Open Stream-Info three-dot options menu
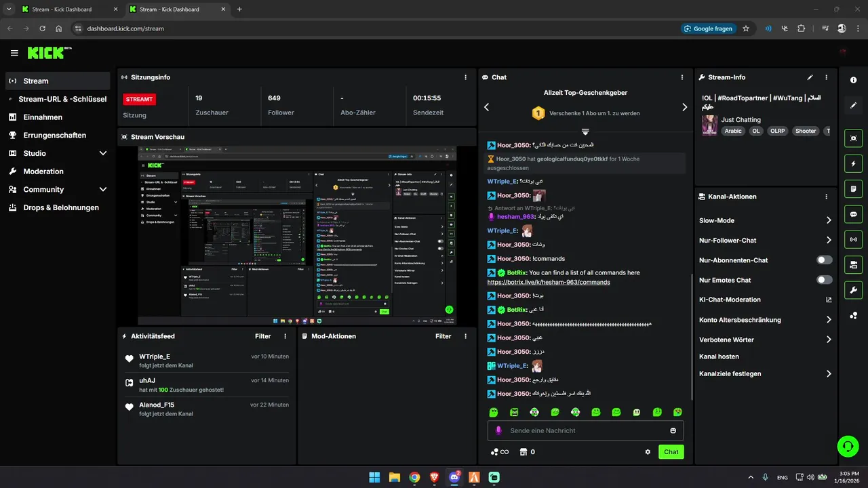Viewport: 868px width, 488px height. click(826, 77)
